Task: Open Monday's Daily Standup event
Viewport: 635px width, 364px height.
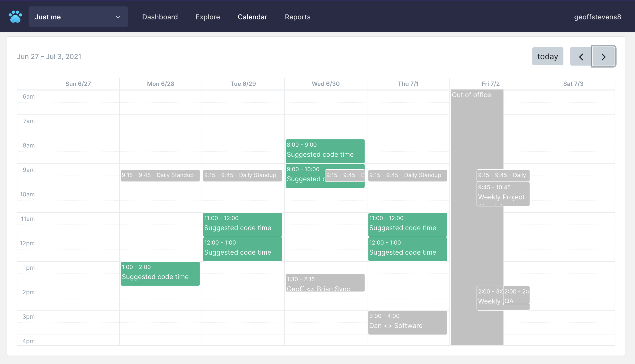Action: (x=160, y=175)
